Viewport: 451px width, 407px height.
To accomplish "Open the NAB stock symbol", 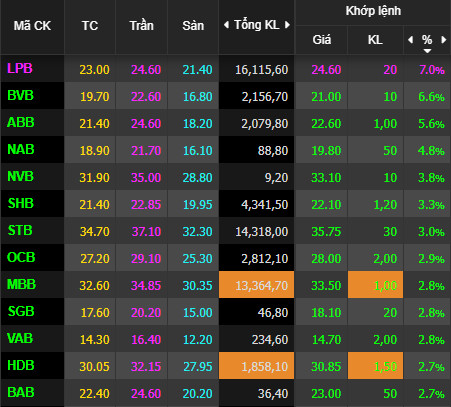I will 21,150.
